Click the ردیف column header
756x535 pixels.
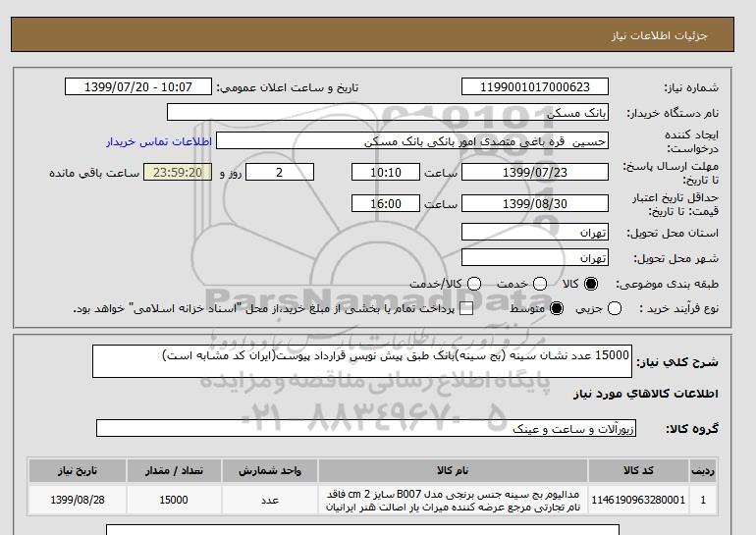point(703,471)
